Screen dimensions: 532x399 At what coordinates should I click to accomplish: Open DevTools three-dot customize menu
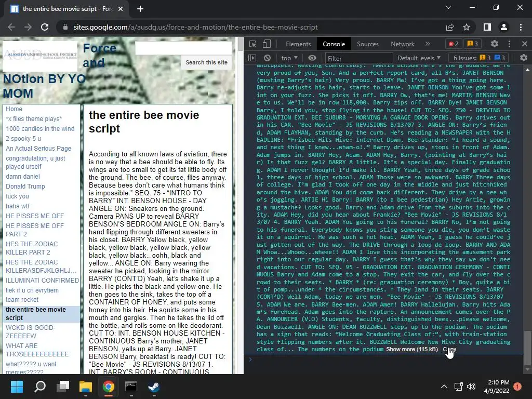click(509, 44)
